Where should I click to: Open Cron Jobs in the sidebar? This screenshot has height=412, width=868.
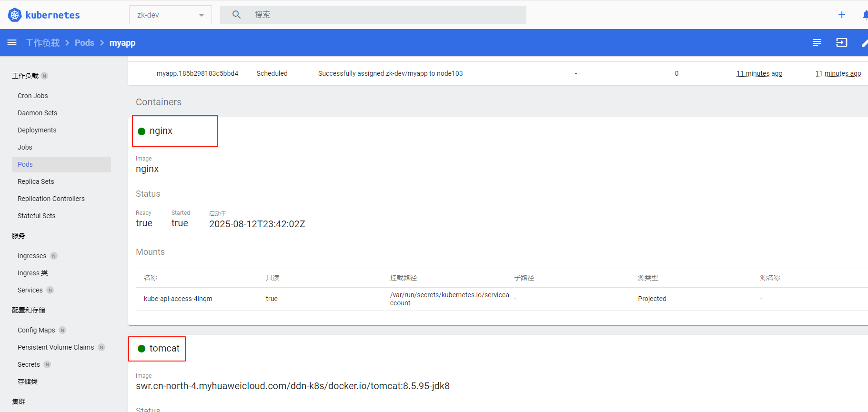32,96
